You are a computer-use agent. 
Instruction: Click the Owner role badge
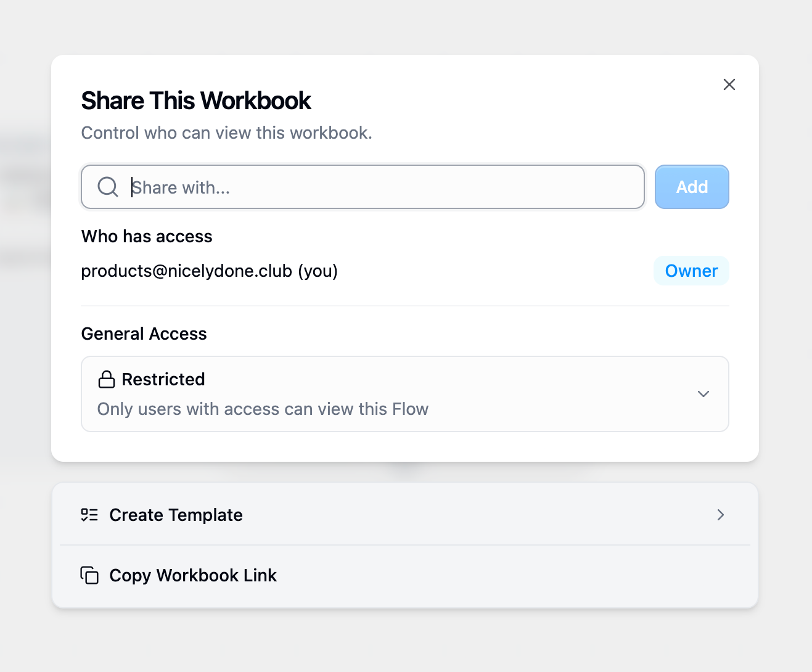[691, 271]
